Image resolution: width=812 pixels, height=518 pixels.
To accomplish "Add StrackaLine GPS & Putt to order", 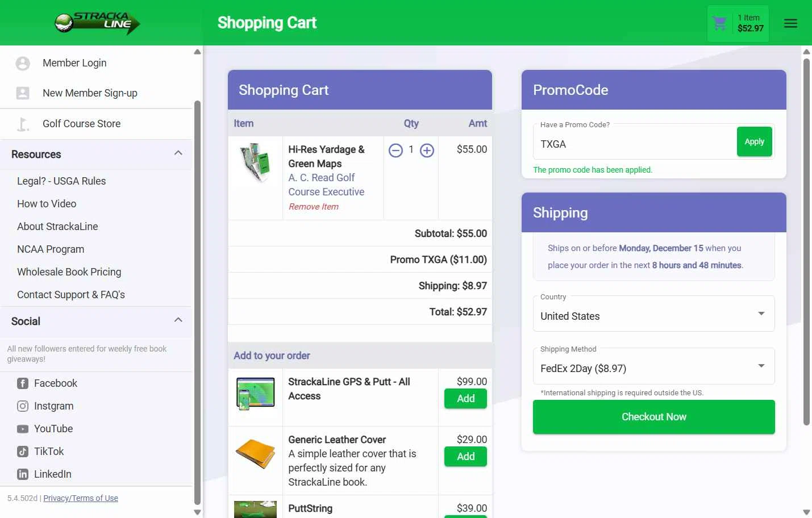I will [x=465, y=399].
